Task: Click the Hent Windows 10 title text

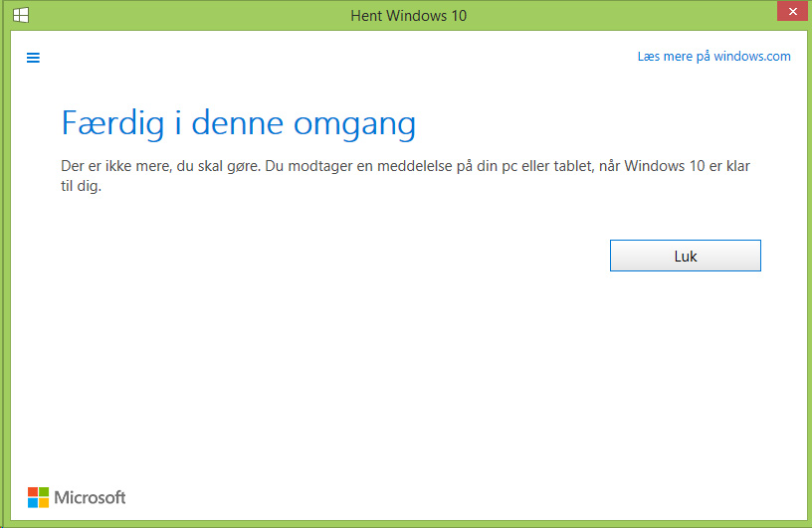Action: (409, 16)
